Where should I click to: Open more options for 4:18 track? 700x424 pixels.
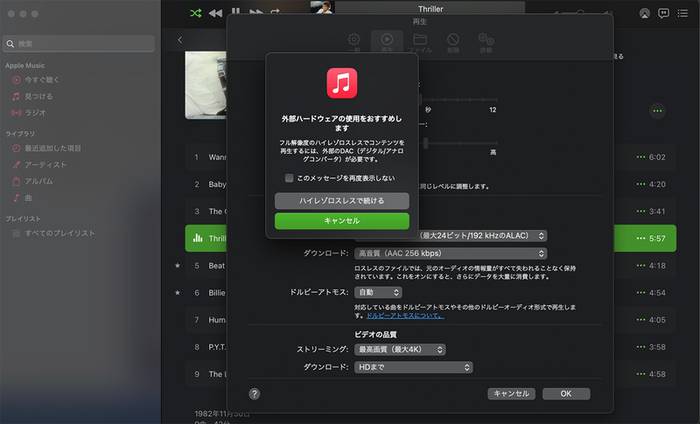tap(641, 266)
